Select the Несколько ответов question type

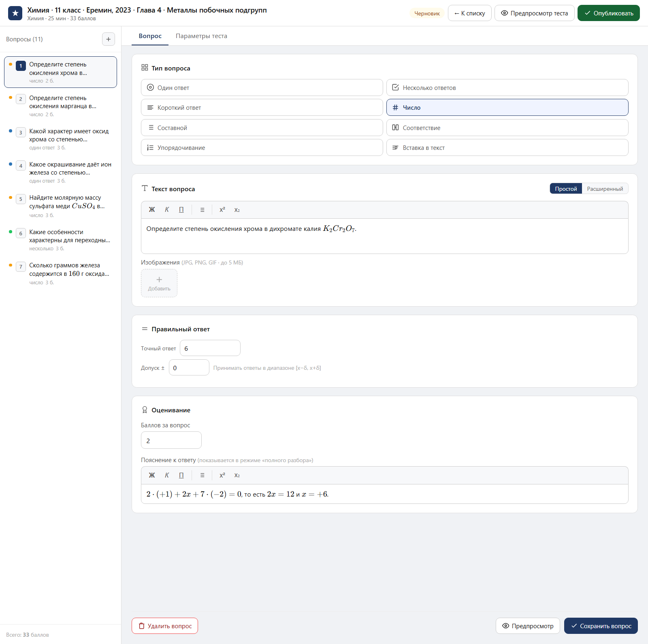pos(507,87)
